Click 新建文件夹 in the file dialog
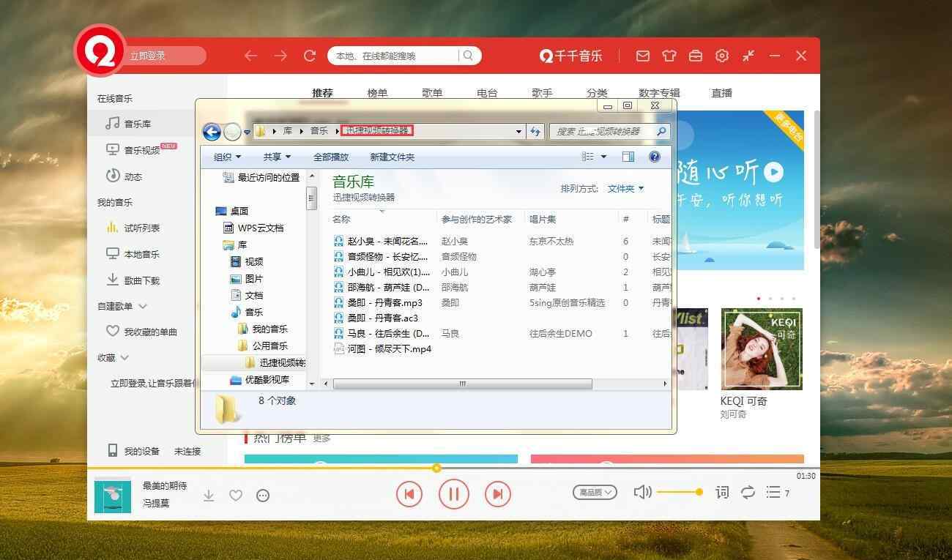 (393, 157)
